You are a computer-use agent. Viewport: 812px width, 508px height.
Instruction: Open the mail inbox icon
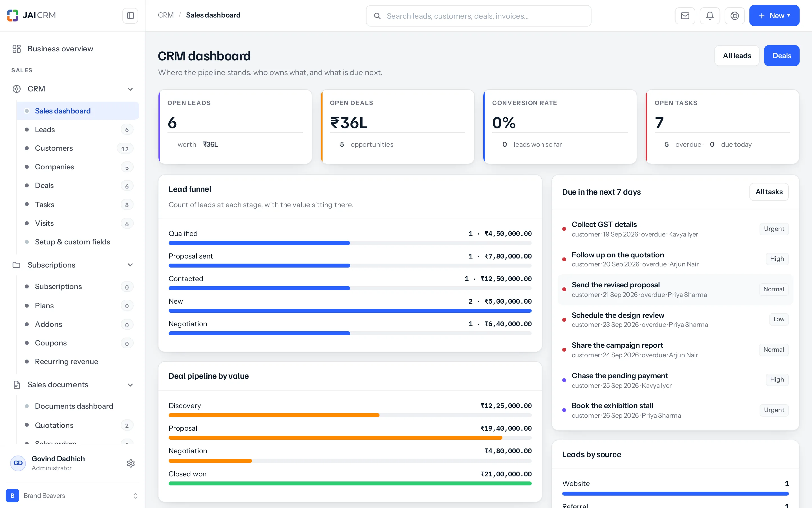[685, 16]
